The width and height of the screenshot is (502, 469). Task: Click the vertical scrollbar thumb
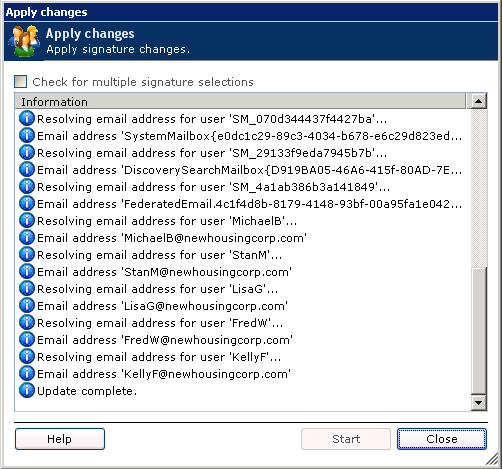click(479, 330)
